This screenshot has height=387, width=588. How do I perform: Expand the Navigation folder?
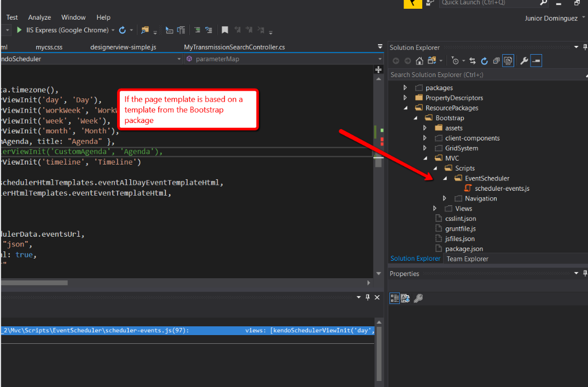coord(444,198)
